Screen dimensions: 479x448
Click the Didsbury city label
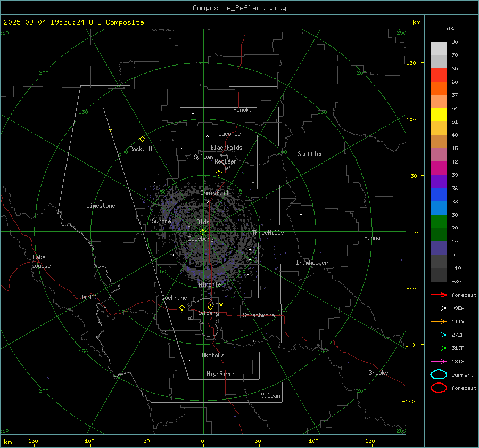click(x=201, y=239)
